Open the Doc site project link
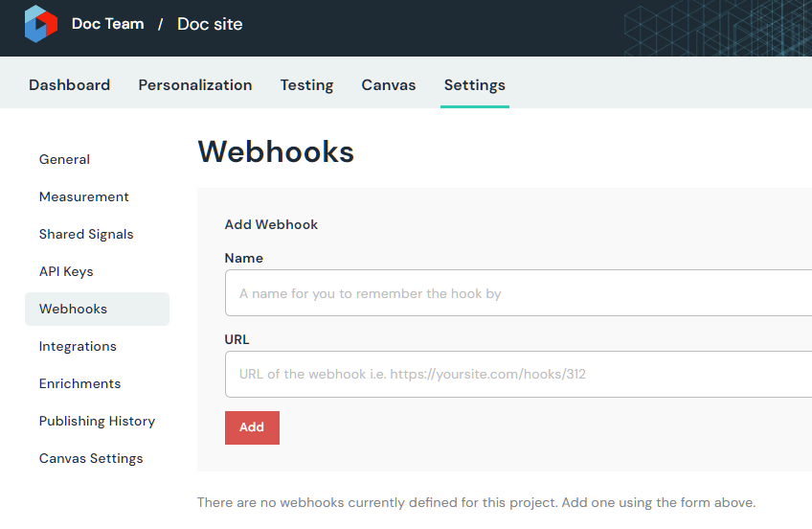 point(210,24)
